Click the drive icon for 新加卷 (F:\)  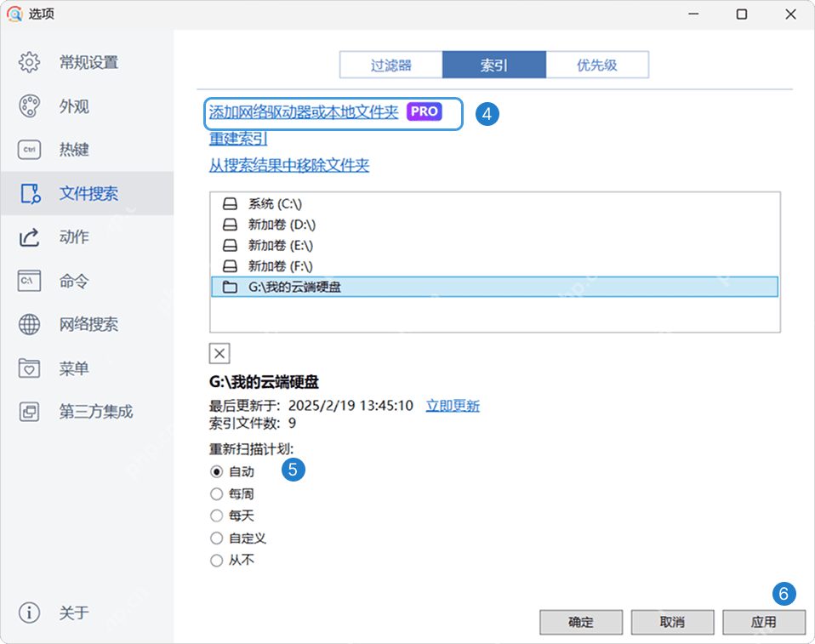230,266
